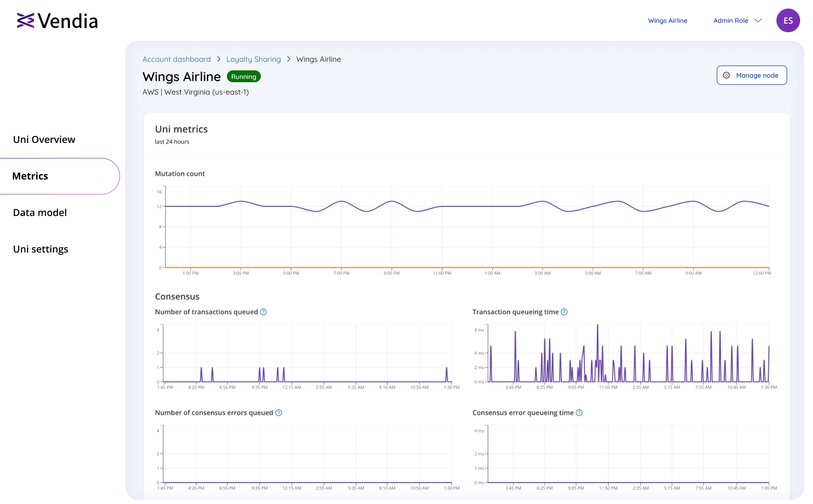Click the Wings Airline breadcrumb text
The image size is (813, 504).
(318, 59)
